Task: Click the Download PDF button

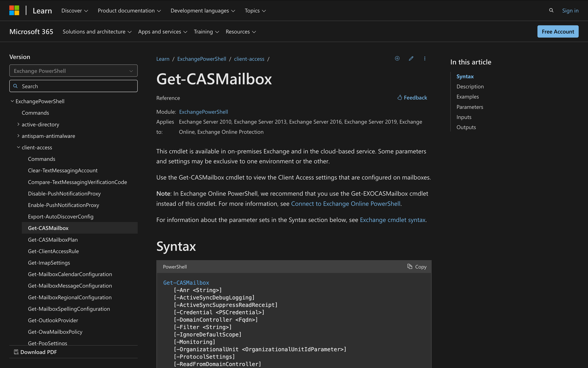Action: pyautogui.click(x=36, y=352)
